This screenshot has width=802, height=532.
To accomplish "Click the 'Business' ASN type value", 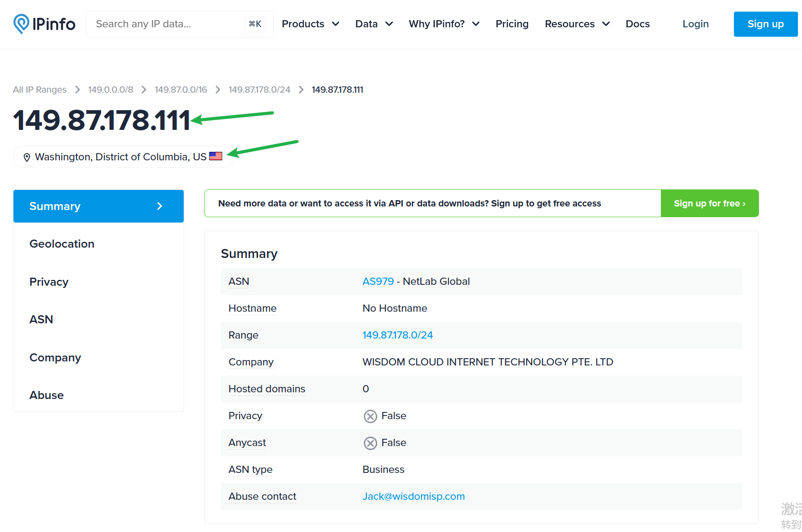I will (383, 469).
